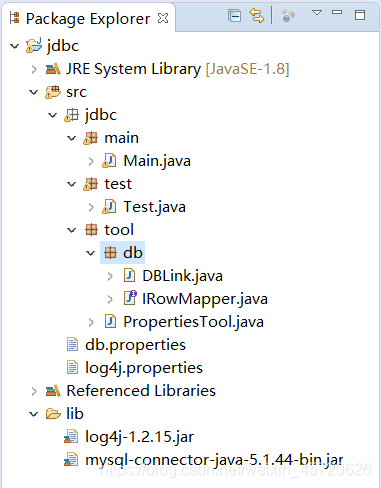Click the PropertiesTool.java file icon

(x=110, y=322)
